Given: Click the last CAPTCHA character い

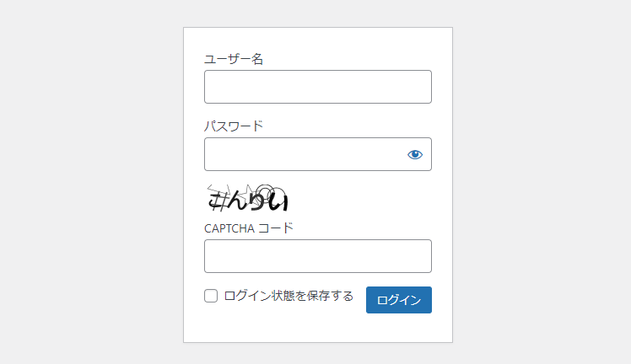Looking at the screenshot, I should [278, 202].
